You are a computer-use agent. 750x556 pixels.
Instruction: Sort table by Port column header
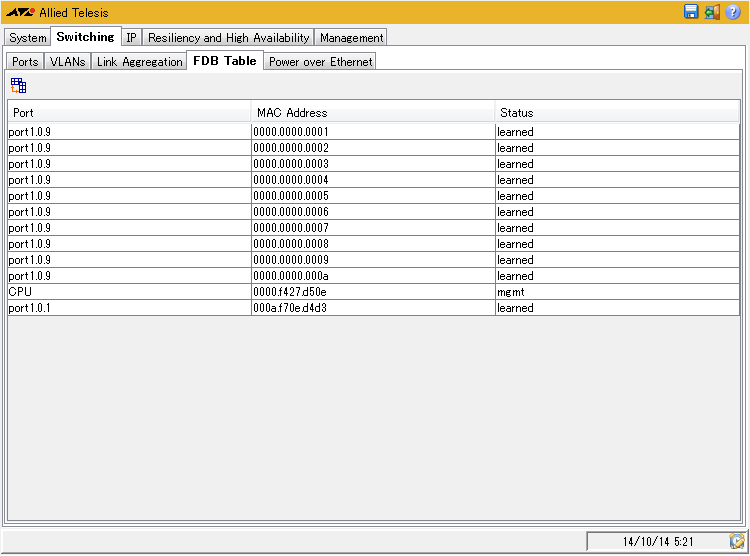click(x=129, y=113)
